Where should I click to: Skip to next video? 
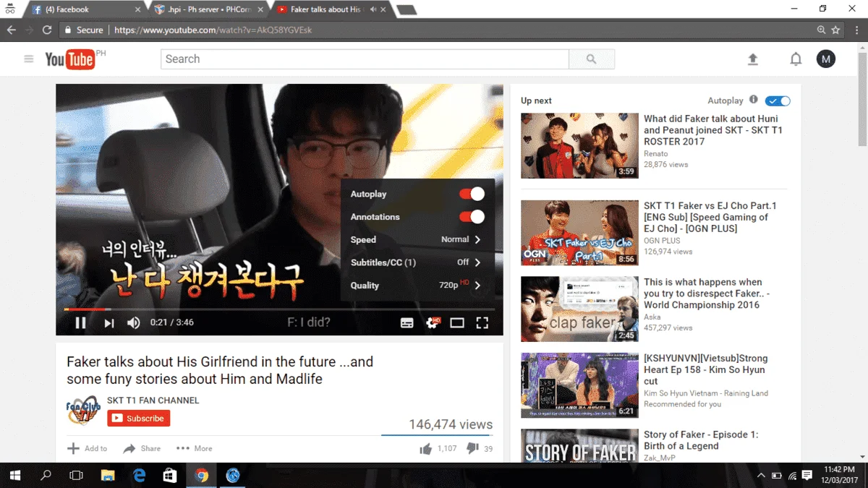tap(109, 322)
